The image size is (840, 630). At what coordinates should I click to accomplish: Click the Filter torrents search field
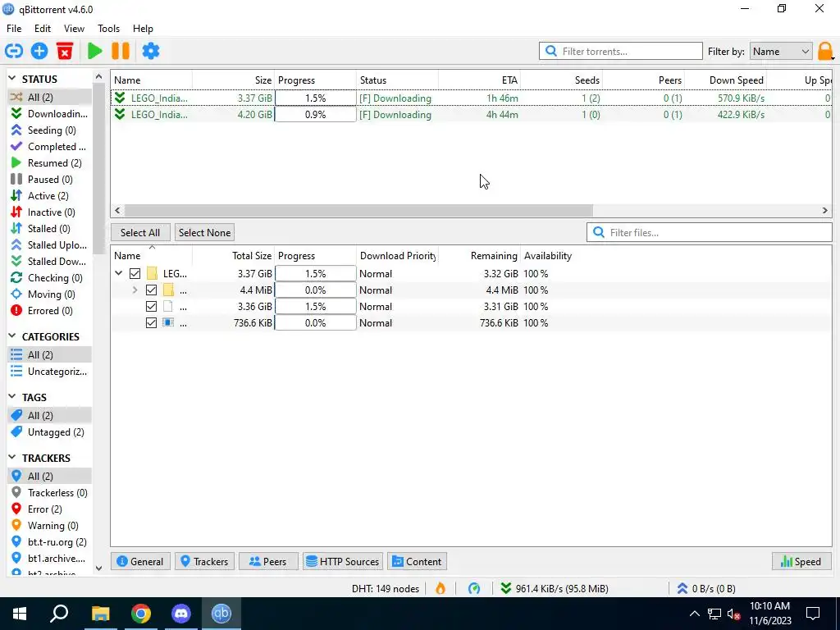621,52
